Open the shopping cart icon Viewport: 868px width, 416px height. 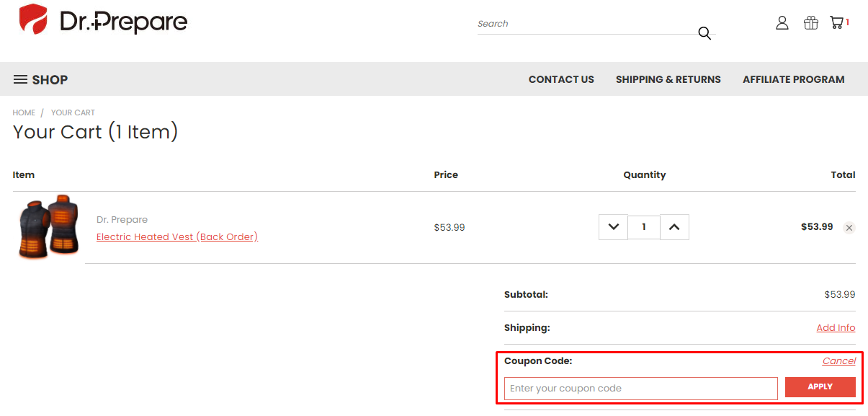(x=836, y=22)
